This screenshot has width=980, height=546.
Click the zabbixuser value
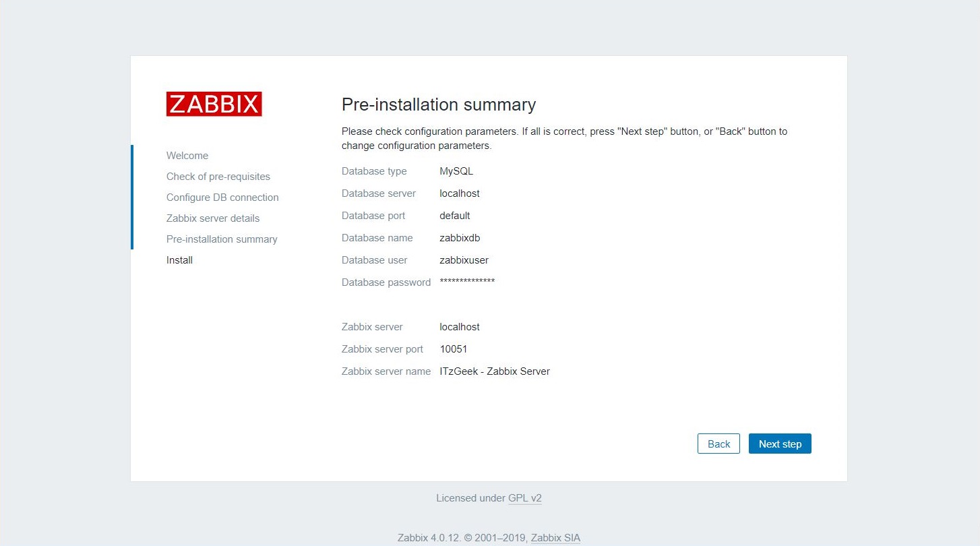464,260
